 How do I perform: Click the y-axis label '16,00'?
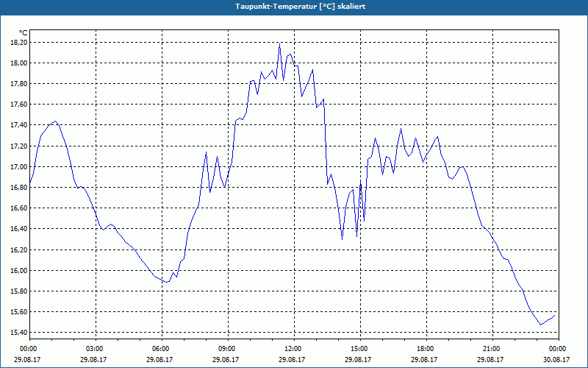(18, 270)
